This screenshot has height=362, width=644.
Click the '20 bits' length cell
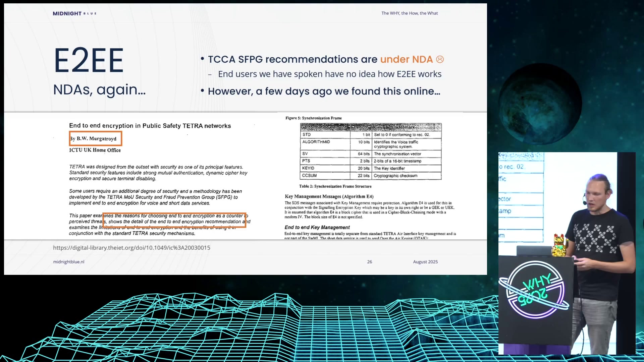point(361,168)
